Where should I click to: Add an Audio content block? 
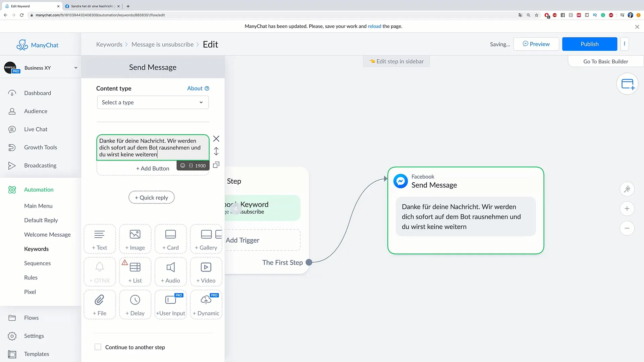[x=170, y=272]
